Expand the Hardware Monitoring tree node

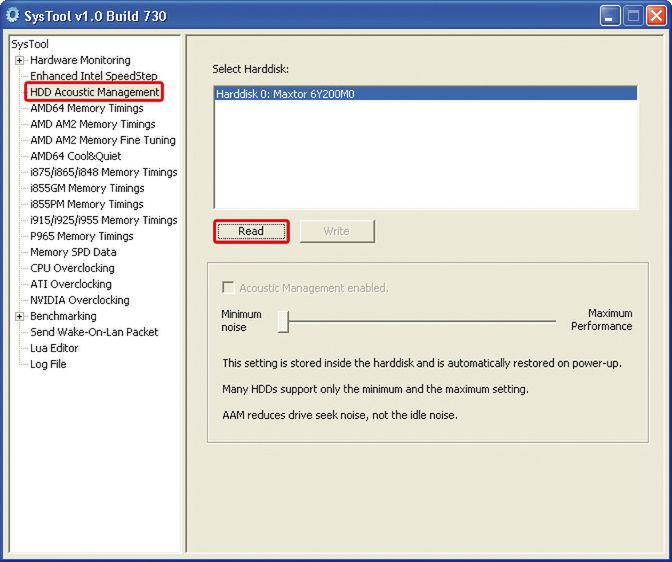(19, 60)
